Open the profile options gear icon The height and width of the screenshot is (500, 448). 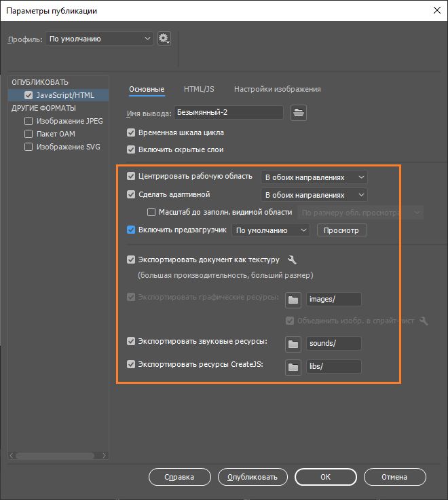click(x=164, y=39)
